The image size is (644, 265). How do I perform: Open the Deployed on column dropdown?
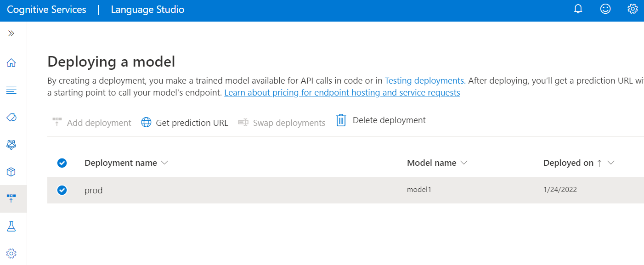click(x=611, y=163)
